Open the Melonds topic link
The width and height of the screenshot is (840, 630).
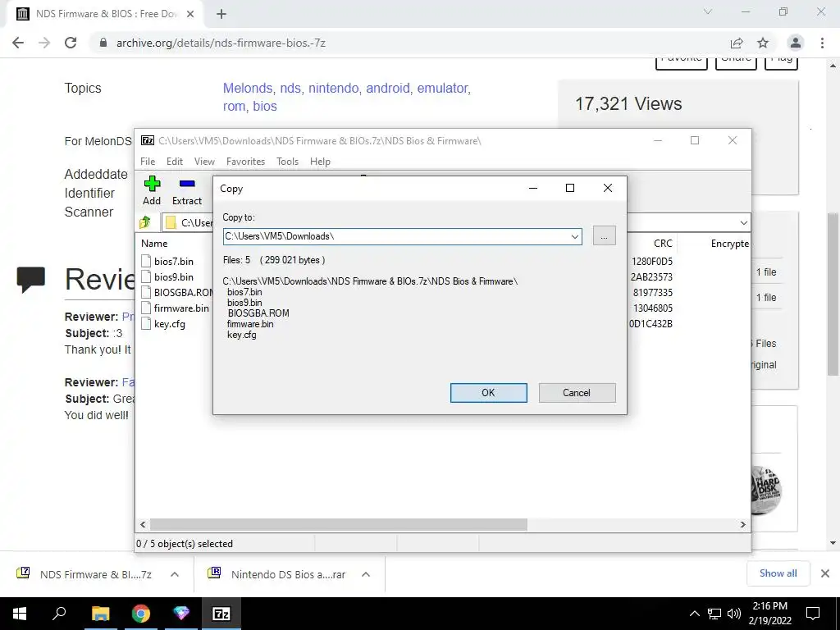point(249,88)
